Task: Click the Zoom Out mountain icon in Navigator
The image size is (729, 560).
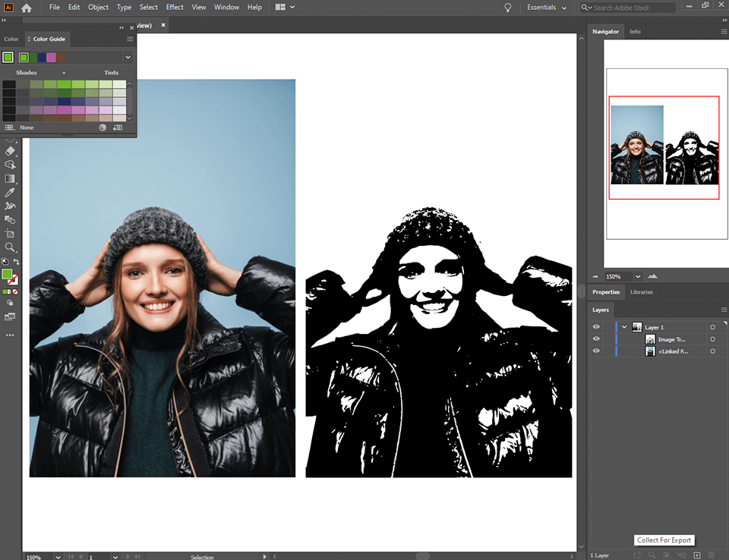Action: tap(595, 276)
